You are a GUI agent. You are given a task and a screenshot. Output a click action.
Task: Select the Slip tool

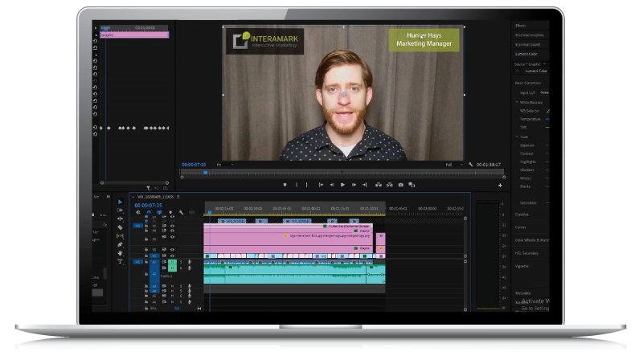pyautogui.click(x=120, y=236)
